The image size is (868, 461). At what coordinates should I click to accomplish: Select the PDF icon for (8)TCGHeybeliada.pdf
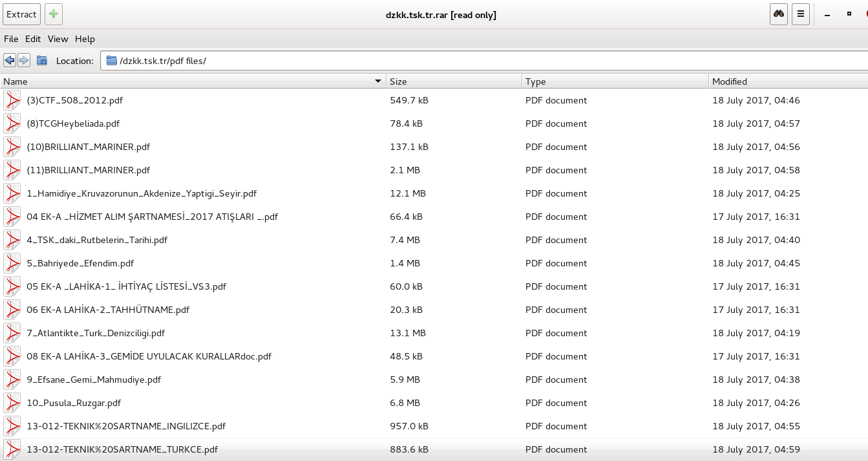coord(12,123)
